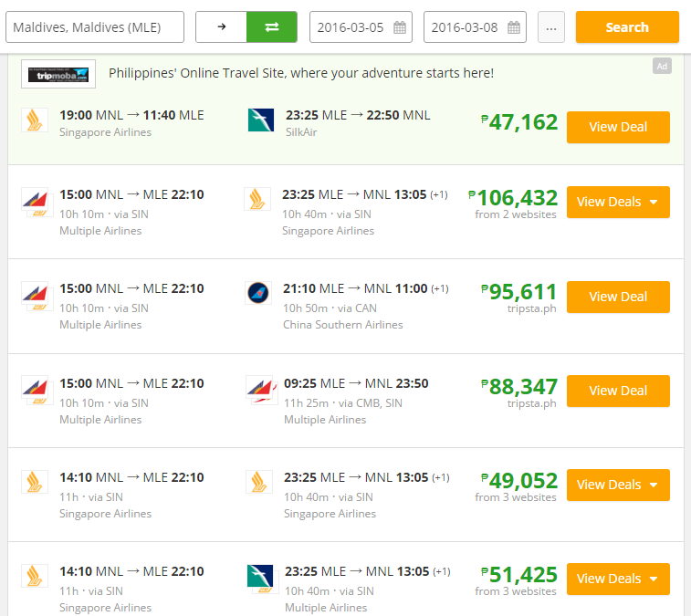Click the China Southern Airlines logo
The height and width of the screenshot is (616, 691).
[x=259, y=294]
